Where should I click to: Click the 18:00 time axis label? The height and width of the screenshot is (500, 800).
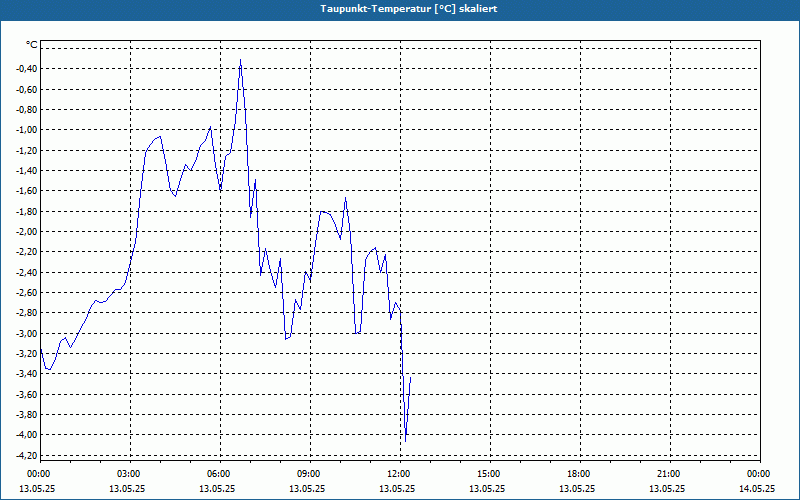[580, 474]
